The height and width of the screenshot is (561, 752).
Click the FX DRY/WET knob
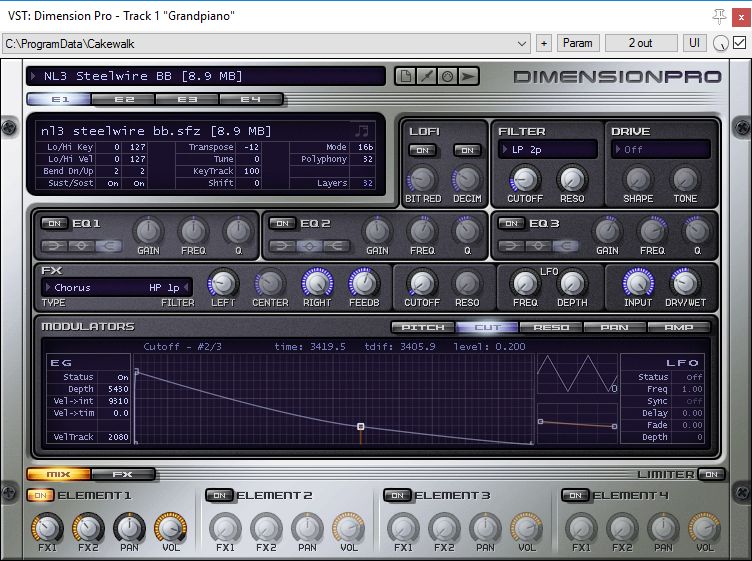click(x=685, y=283)
